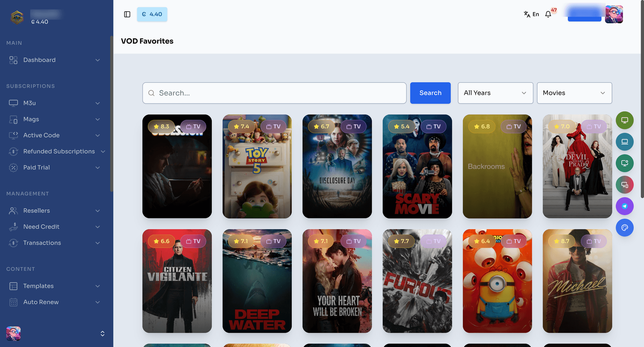Open the Minions movie poster
Screen dimensions: 644x347
click(497, 281)
